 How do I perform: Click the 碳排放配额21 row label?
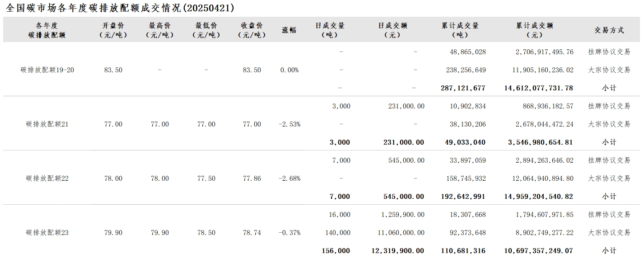pyautogui.click(x=47, y=124)
